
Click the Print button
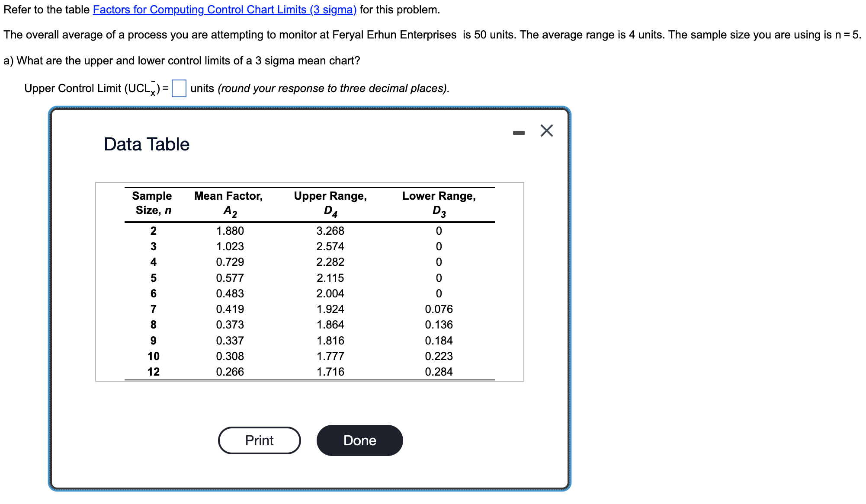point(259,440)
